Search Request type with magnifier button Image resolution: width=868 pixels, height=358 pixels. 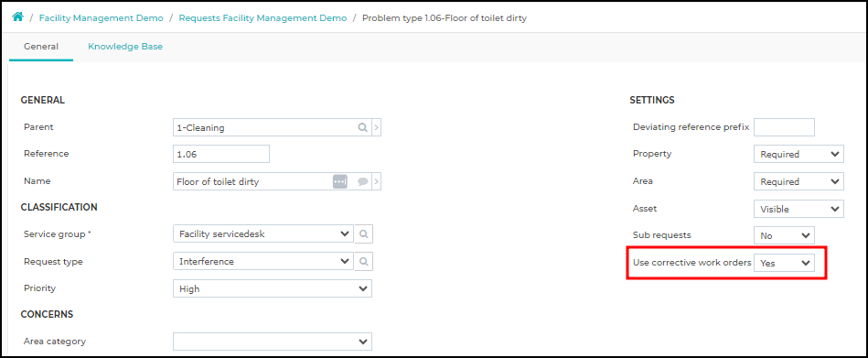pyautogui.click(x=364, y=261)
